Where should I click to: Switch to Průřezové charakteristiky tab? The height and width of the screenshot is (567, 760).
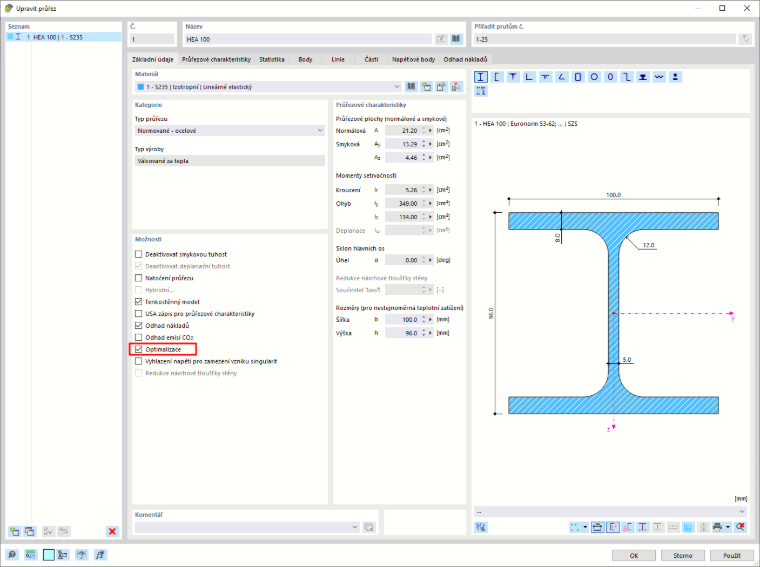coord(216,59)
